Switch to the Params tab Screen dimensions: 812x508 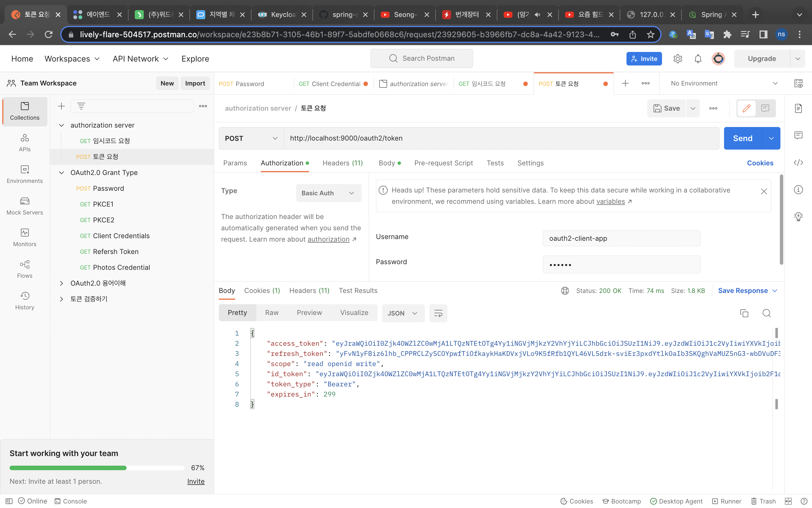[235, 163]
